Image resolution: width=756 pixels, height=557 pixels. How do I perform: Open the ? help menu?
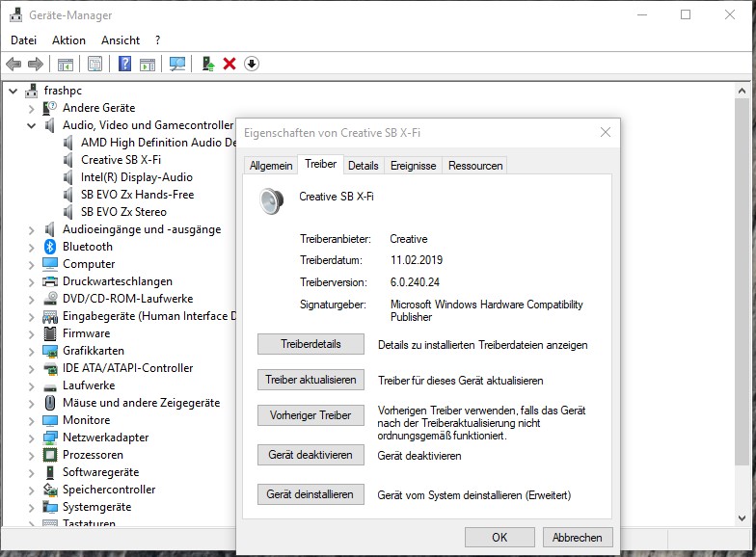click(158, 40)
